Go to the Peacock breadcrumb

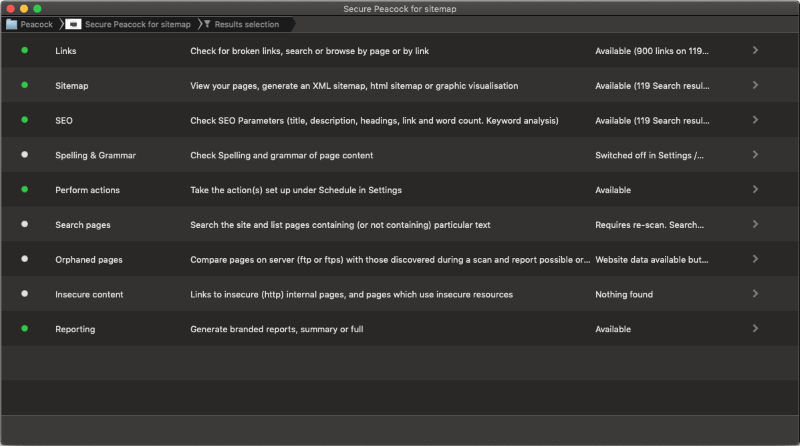point(37,24)
